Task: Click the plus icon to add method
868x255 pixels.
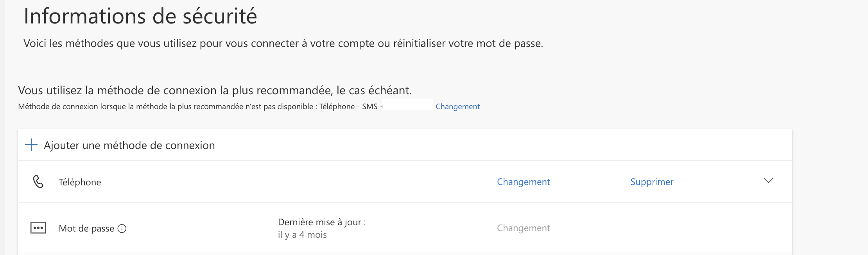Action: [31, 145]
